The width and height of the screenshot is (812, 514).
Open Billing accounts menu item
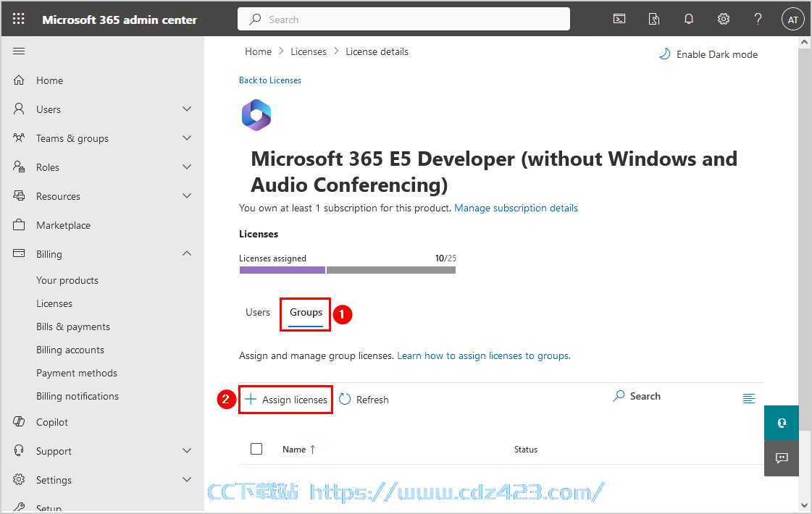point(70,350)
